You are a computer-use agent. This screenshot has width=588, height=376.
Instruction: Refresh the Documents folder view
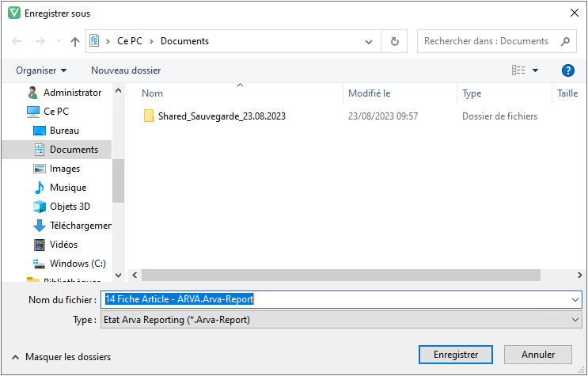(394, 41)
